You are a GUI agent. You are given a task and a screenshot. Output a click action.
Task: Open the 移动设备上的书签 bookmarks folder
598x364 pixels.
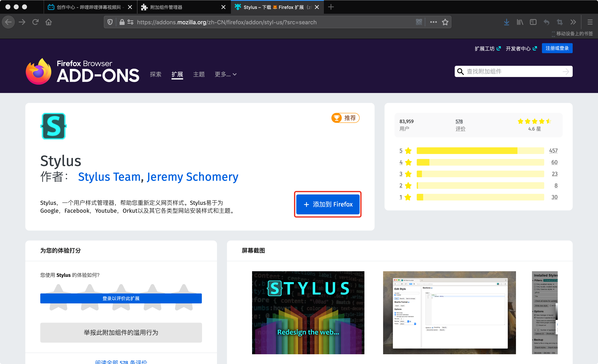(572, 33)
